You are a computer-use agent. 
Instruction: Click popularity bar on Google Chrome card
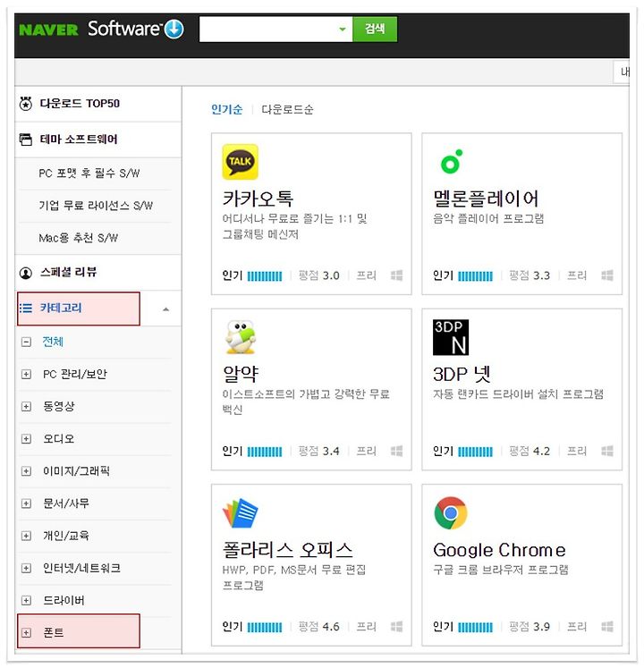pyautogui.click(x=475, y=627)
